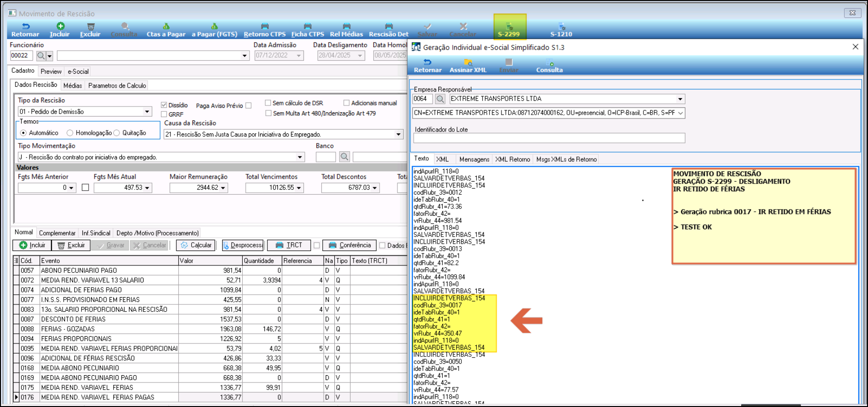
Task: Click the Excluir trash icon in top toolbar
Action: [90, 30]
